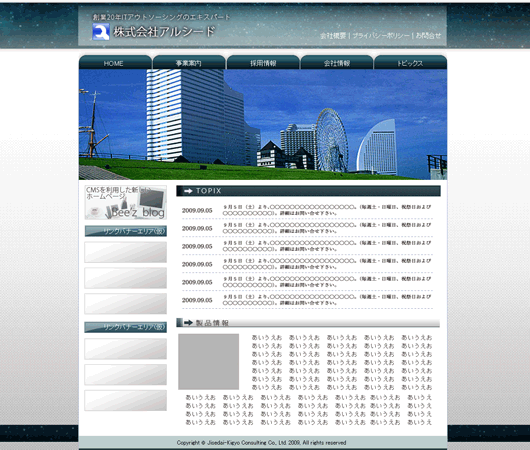Open the 会社概要 header link
Screen dimensions: 530x450
click(x=333, y=35)
